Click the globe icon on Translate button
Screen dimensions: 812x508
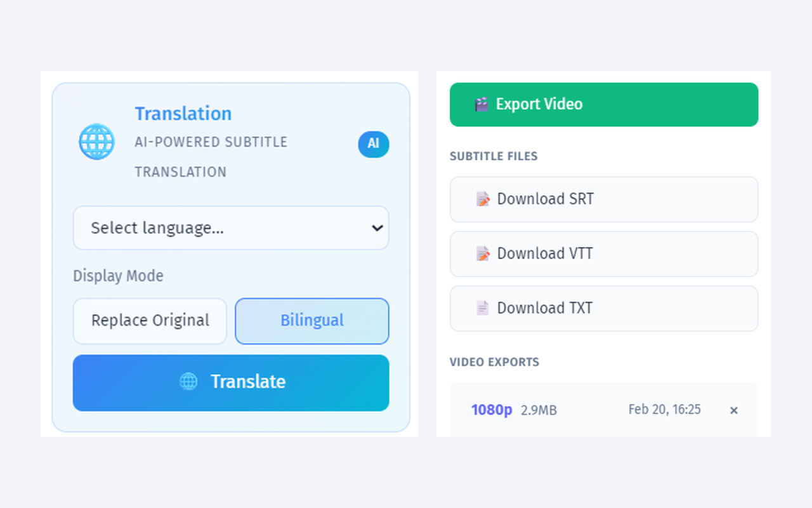(x=188, y=382)
